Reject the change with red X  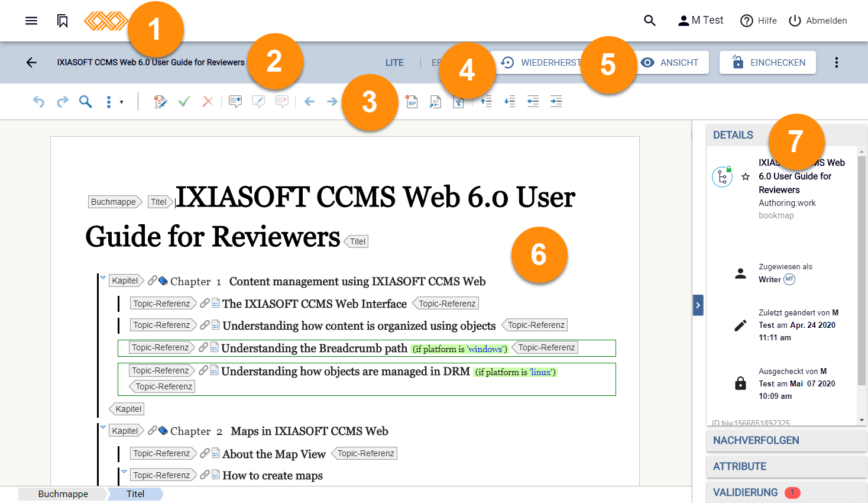[208, 102]
